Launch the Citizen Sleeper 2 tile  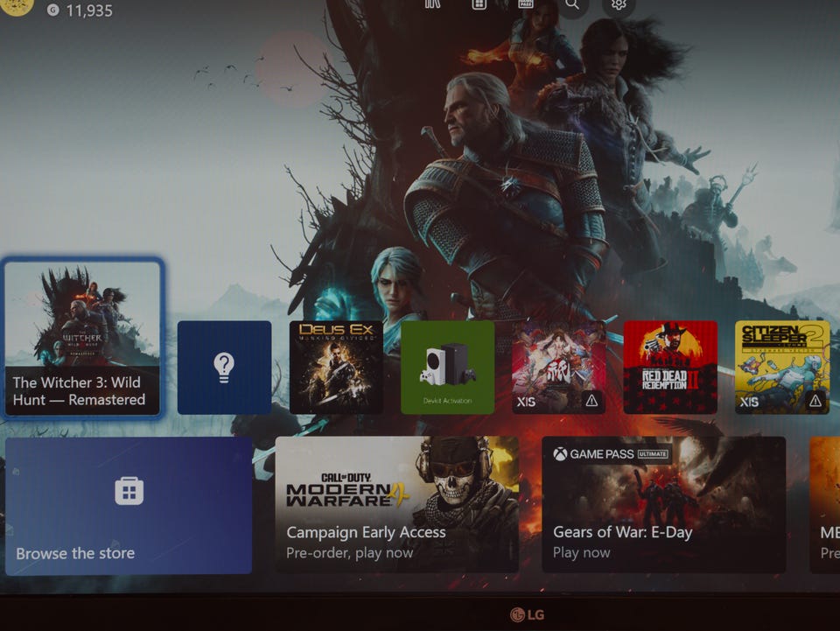point(782,368)
